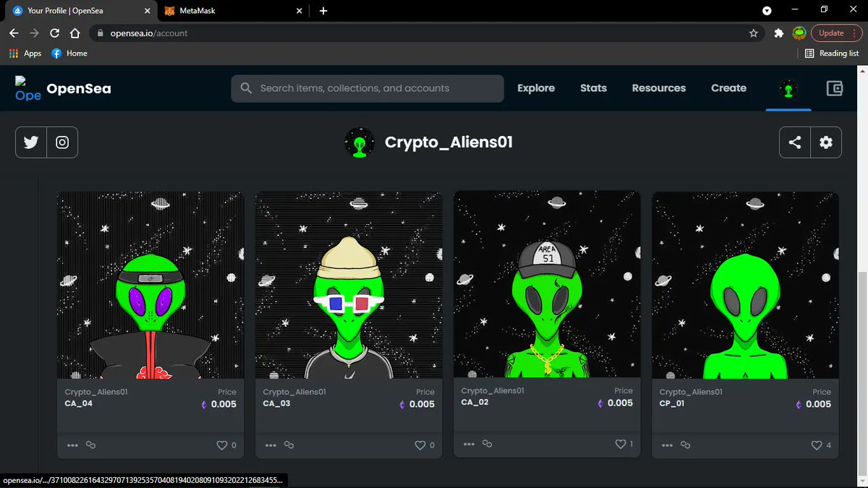
Task: Click the CP_01 item name
Action: tap(672, 403)
